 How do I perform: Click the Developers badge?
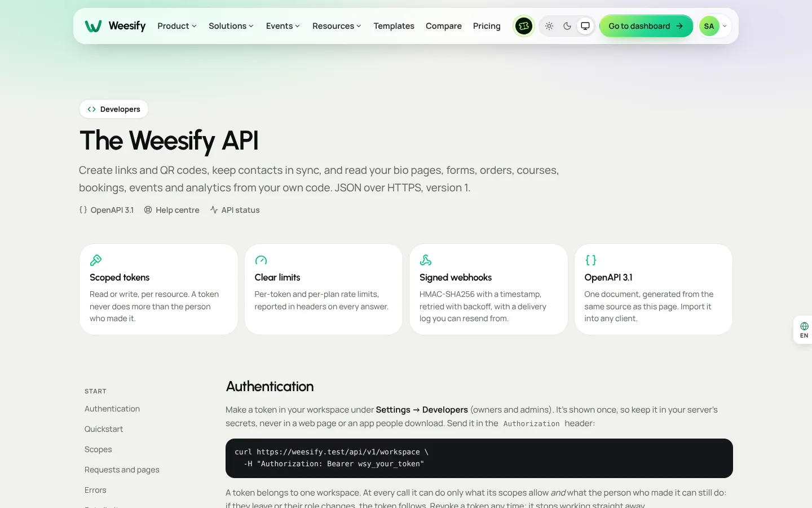(x=114, y=109)
